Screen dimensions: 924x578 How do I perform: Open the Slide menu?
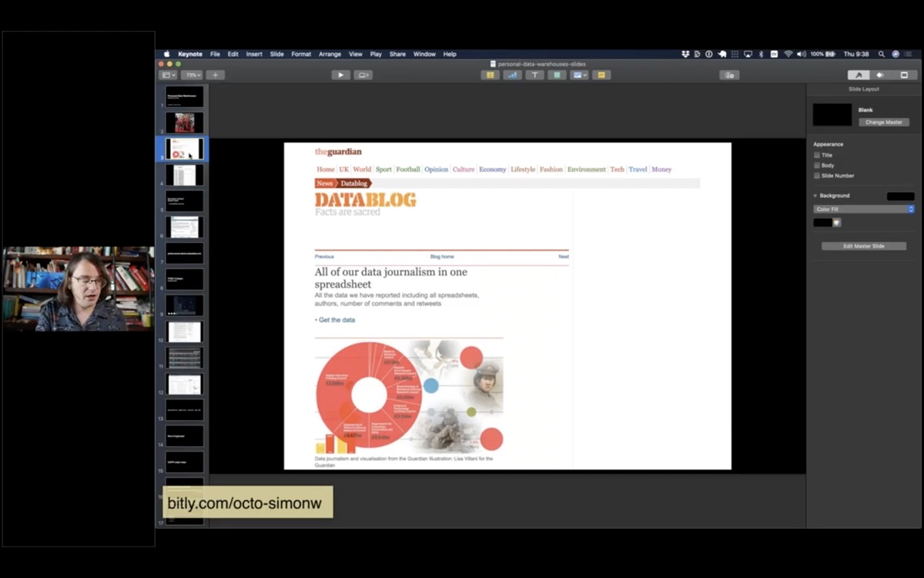pos(277,54)
